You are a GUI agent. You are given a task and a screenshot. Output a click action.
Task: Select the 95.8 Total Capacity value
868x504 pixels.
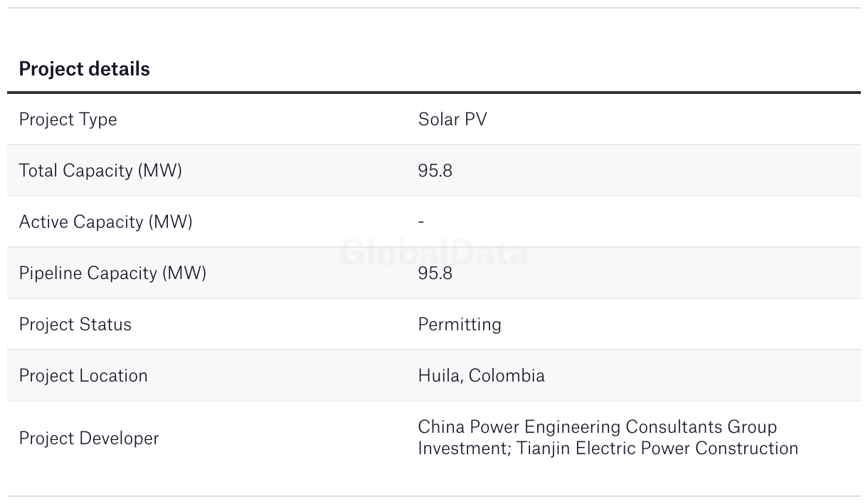pyautogui.click(x=435, y=171)
